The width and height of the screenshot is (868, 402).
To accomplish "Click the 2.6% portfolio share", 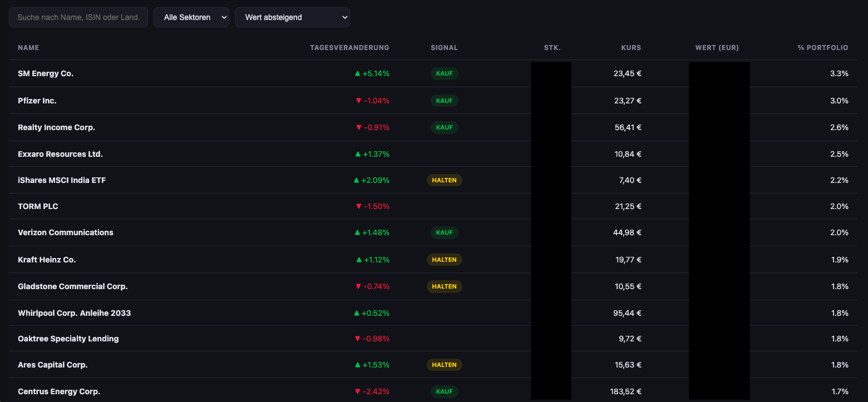I will click(839, 127).
